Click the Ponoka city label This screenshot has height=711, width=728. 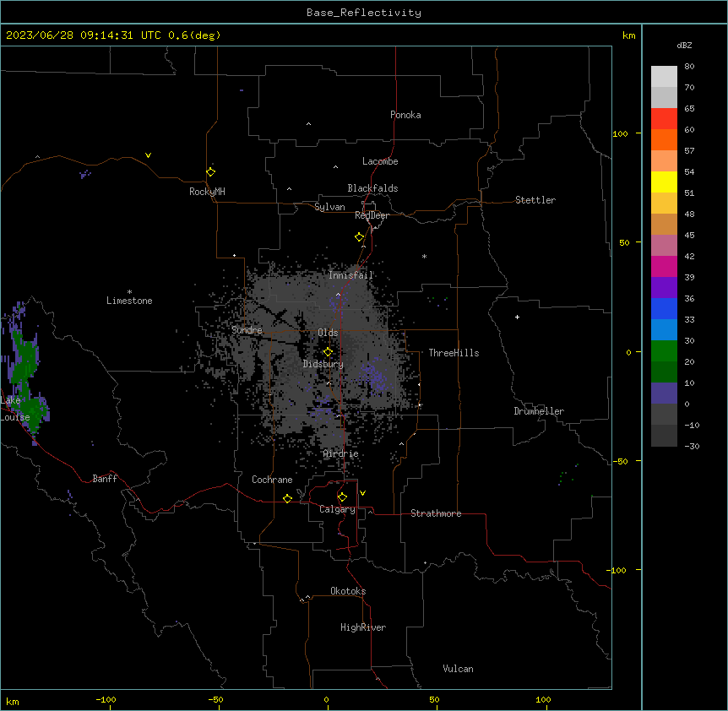click(x=405, y=115)
